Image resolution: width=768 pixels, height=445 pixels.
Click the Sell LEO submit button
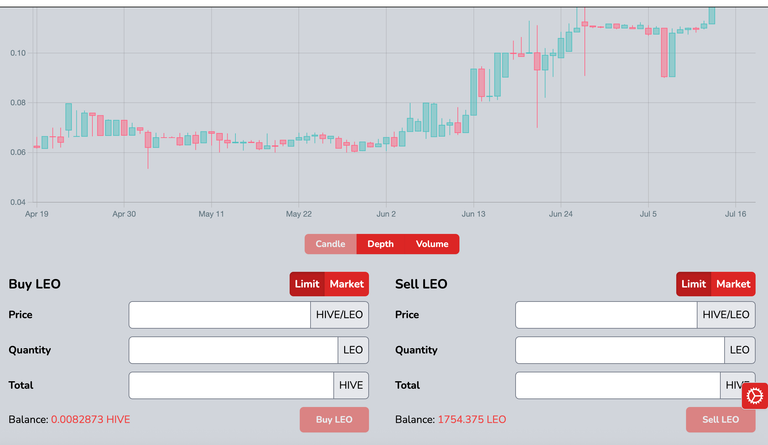click(x=720, y=420)
